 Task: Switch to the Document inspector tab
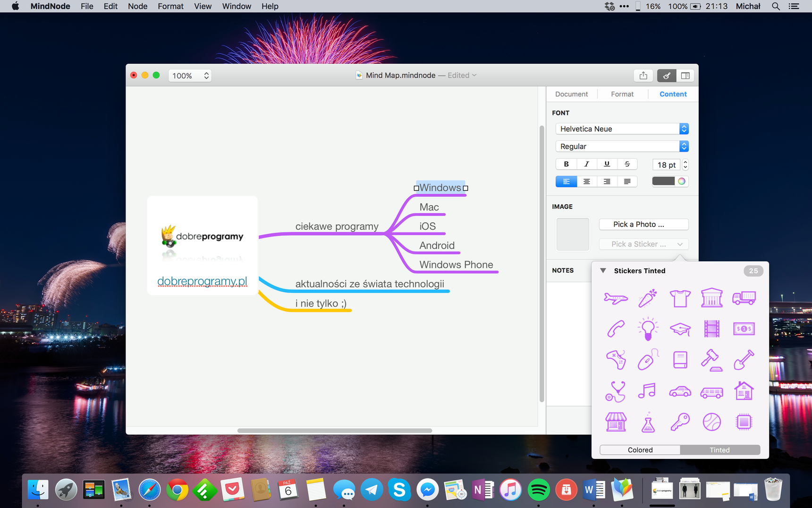571,94
